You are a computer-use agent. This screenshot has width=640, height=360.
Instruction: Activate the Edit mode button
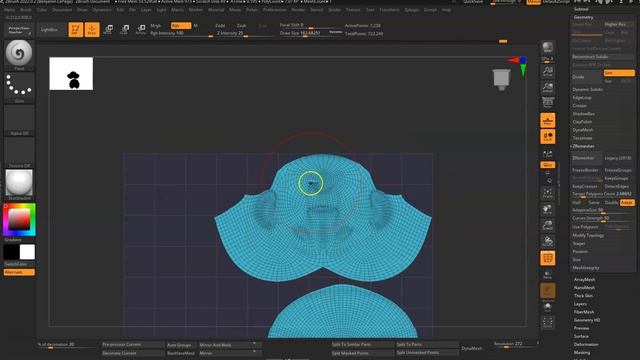pos(76,29)
